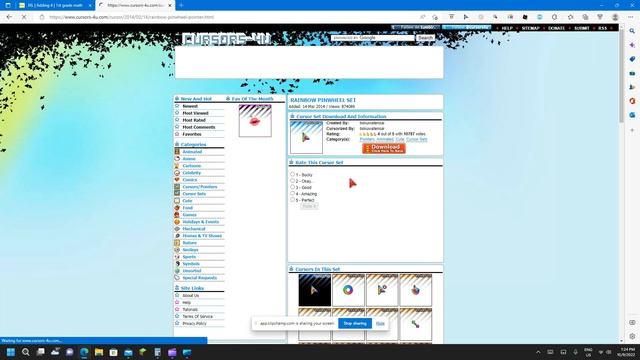Select rating 5 - Perfect radio button

pos(292,200)
